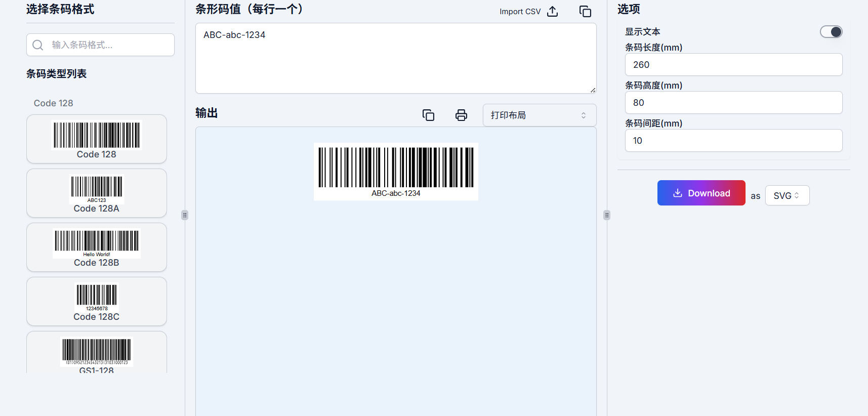The width and height of the screenshot is (868, 416).
Task: Open the SVG format dropdown
Action: pyautogui.click(x=787, y=195)
